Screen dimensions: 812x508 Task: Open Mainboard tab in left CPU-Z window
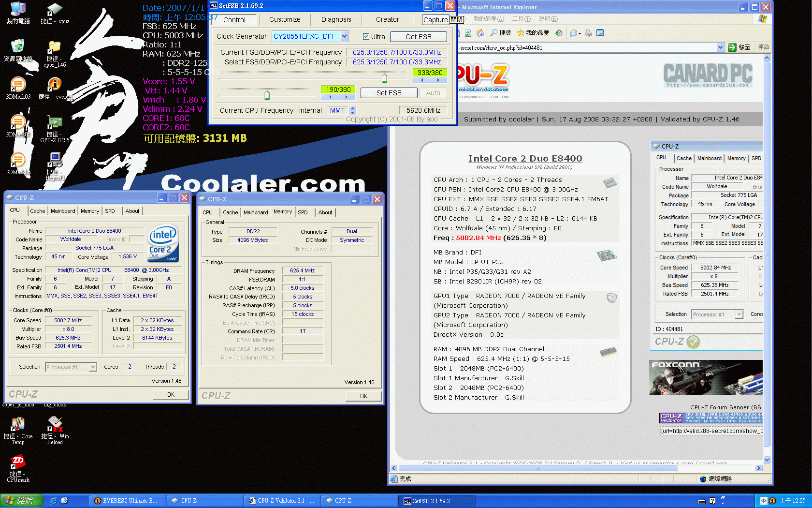[x=63, y=211]
